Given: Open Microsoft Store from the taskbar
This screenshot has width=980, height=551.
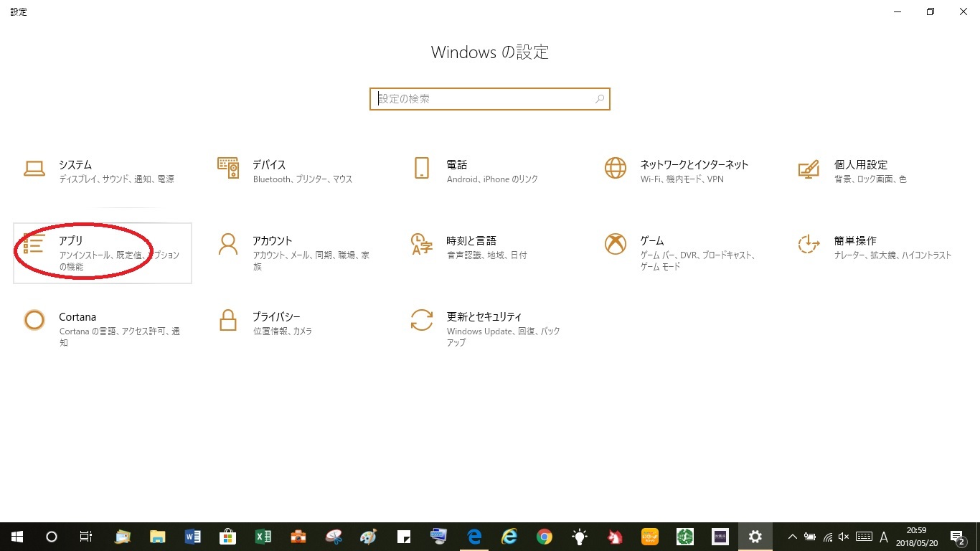Looking at the screenshot, I should [228, 537].
